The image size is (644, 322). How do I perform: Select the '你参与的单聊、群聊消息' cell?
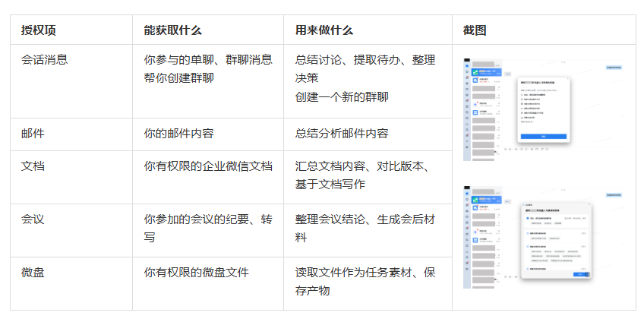click(x=208, y=81)
